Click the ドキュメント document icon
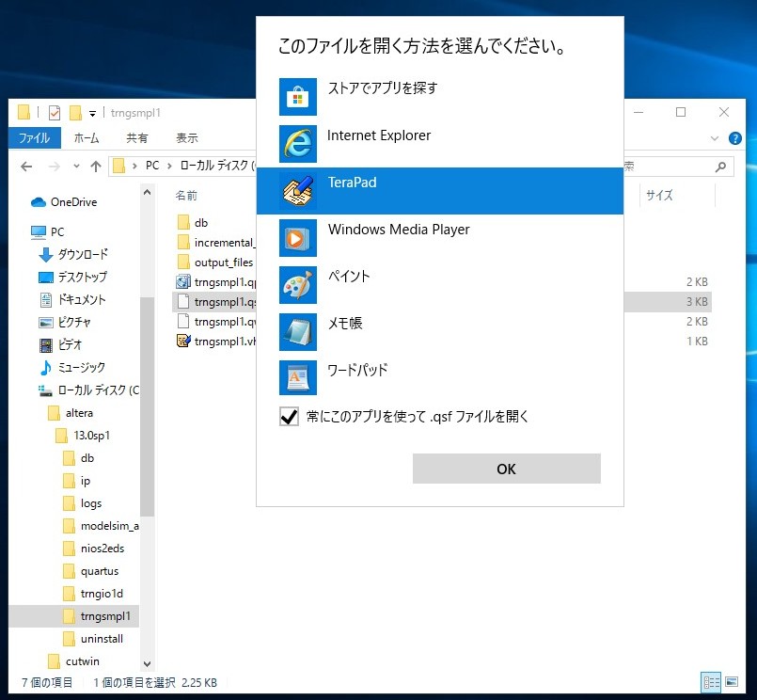757x700 pixels. click(46, 300)
